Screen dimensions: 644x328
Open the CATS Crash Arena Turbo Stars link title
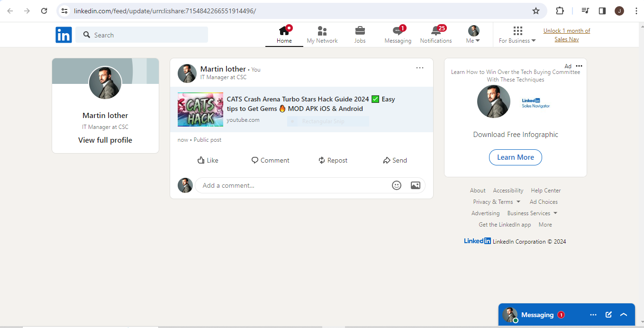click(x=311, y=104)
